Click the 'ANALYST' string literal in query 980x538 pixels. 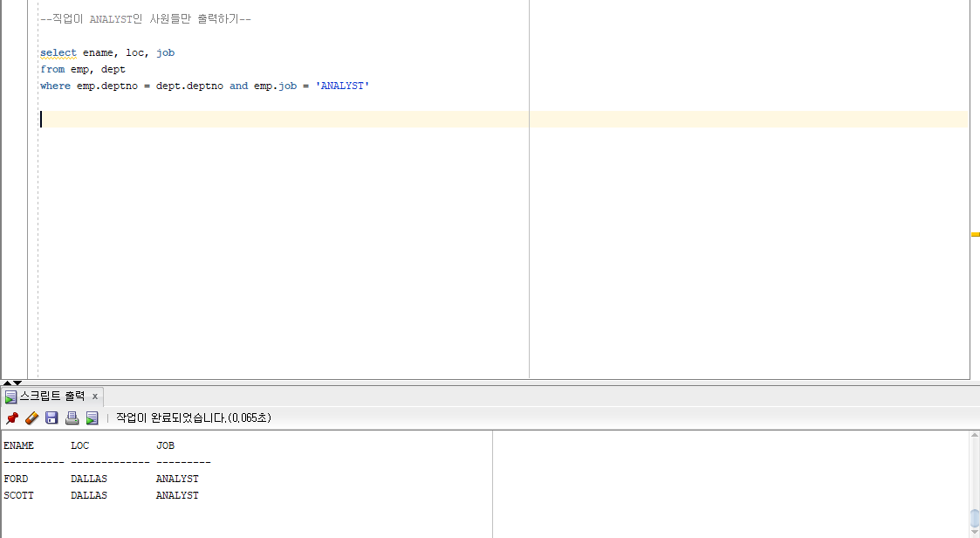click(342, 86)
